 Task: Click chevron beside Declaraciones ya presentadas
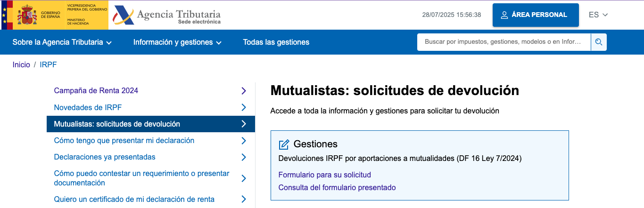pyautogui.click(x=244, y=157)
